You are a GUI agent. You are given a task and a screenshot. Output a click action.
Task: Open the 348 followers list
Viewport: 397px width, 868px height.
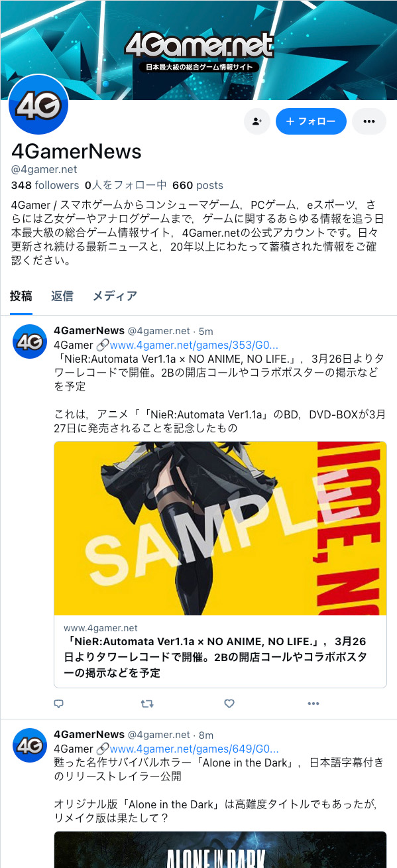point(45,185)
